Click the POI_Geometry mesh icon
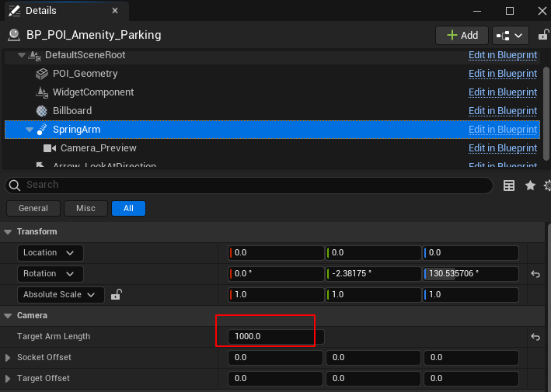Viewport: 551px width, 392px height. (x=42, y=74)
